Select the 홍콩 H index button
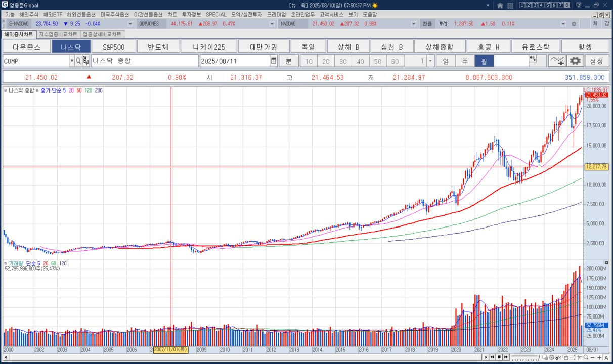The height and width of the screenshot is (364, 613). click(x=488, y=47)
